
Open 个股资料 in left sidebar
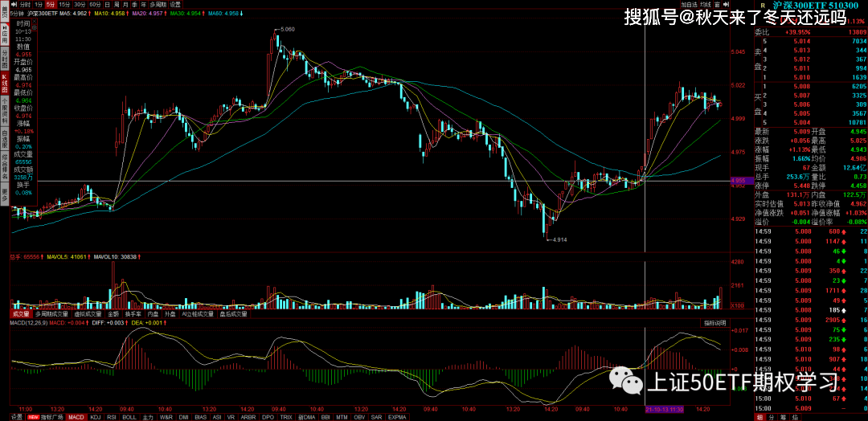pyautogui.click(x=5, y=111)
